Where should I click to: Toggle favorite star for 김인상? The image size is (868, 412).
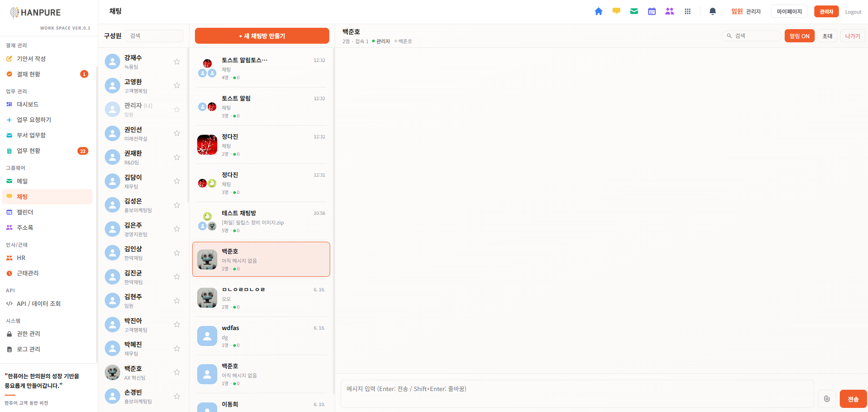[x=177, y=253]
